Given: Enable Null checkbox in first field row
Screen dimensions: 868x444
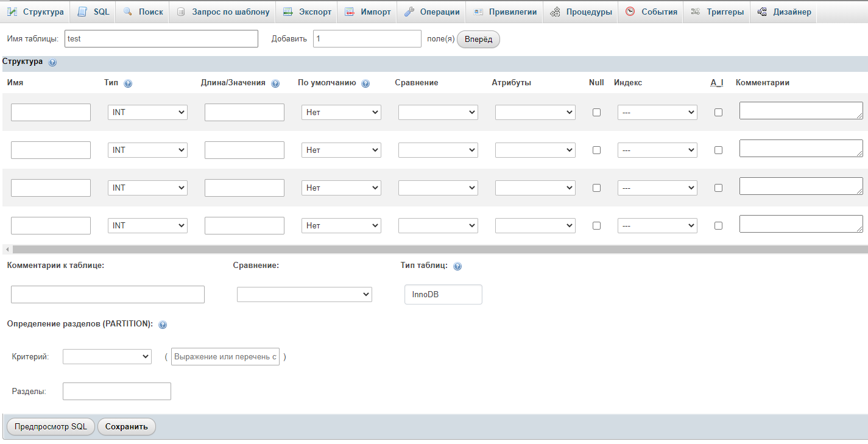Looking at the screenshot, I should [x=596, y=112].
